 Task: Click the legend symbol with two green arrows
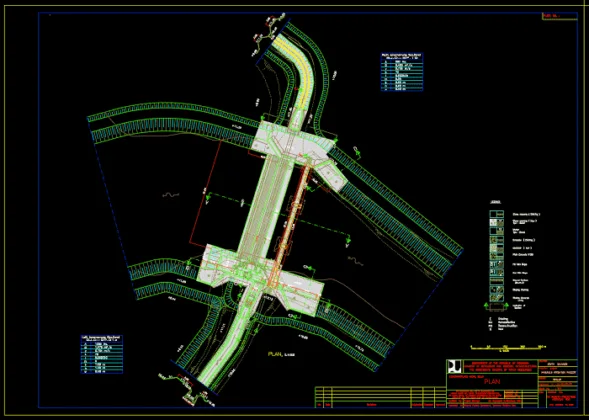point(496,307)
